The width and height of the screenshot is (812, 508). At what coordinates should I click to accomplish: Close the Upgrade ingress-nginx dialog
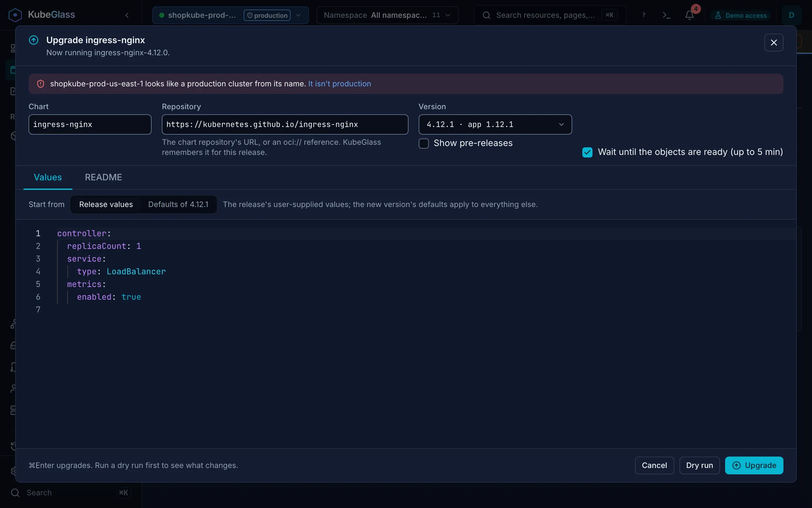point(774,43)
